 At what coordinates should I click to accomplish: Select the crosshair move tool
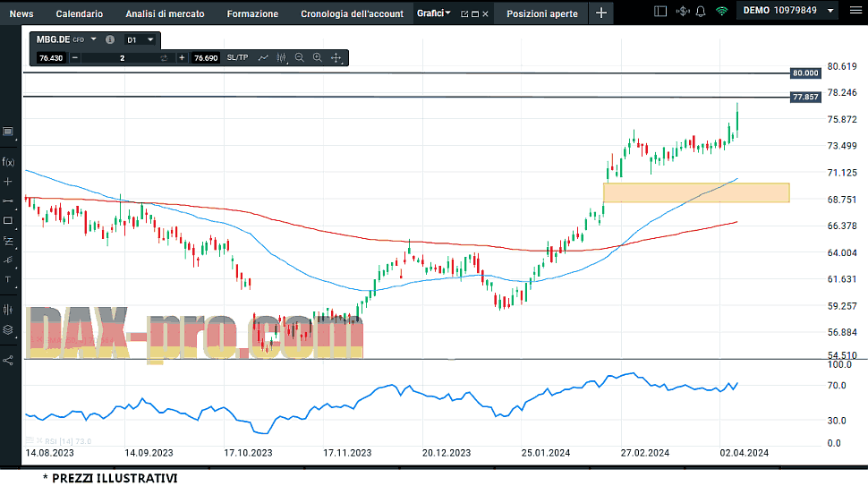pos(336,57)
